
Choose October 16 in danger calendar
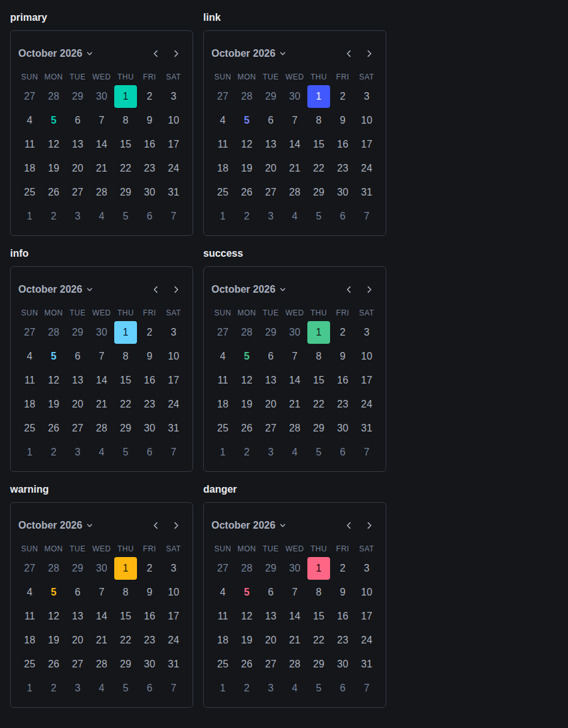342,616
